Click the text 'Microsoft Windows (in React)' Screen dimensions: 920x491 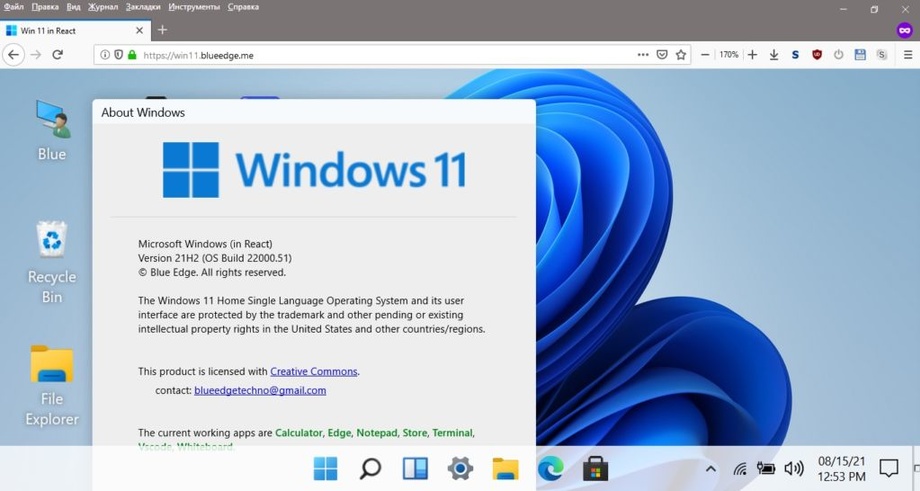tap(205, 244)
